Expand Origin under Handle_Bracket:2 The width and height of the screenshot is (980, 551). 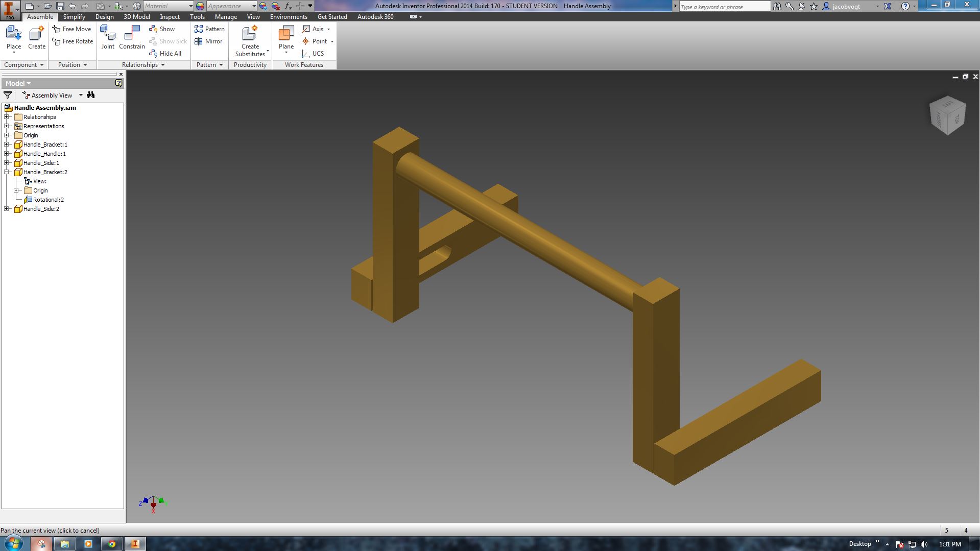click(16, 190)
